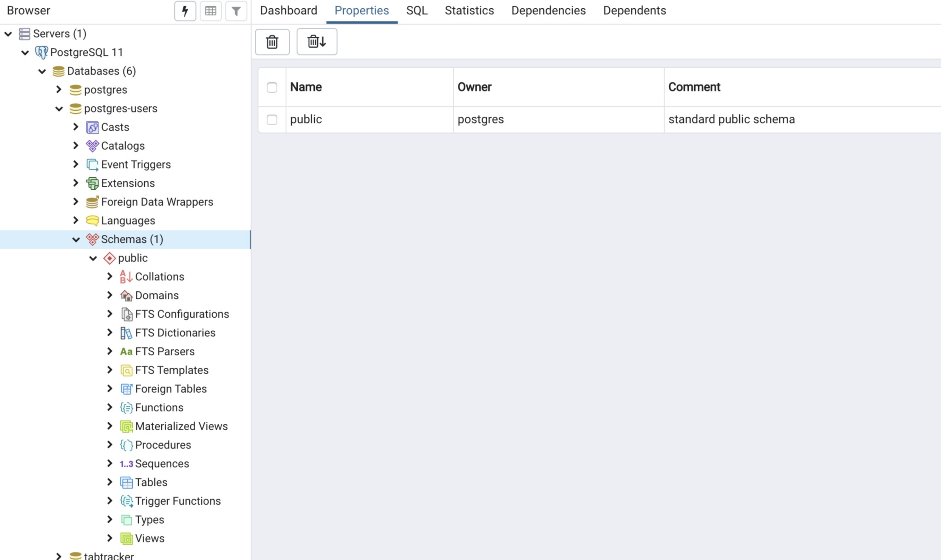Select the Casts node icon
Viewport: 941px width, 560px height.
[93, 127]
